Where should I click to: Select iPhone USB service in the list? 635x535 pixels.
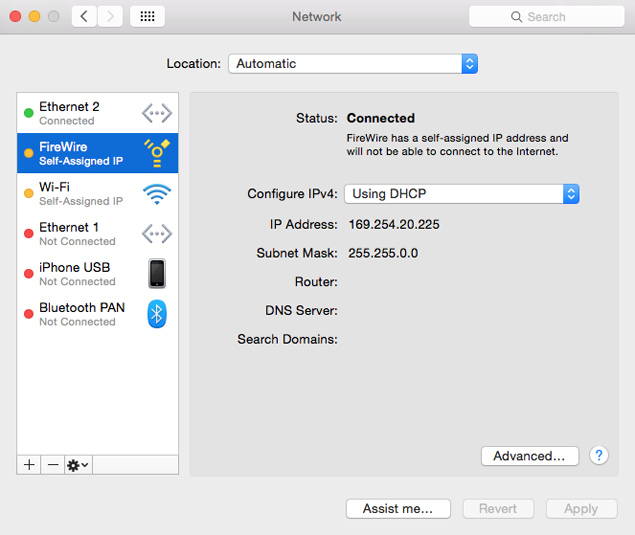pyautogui.click(x=97, y=274)
